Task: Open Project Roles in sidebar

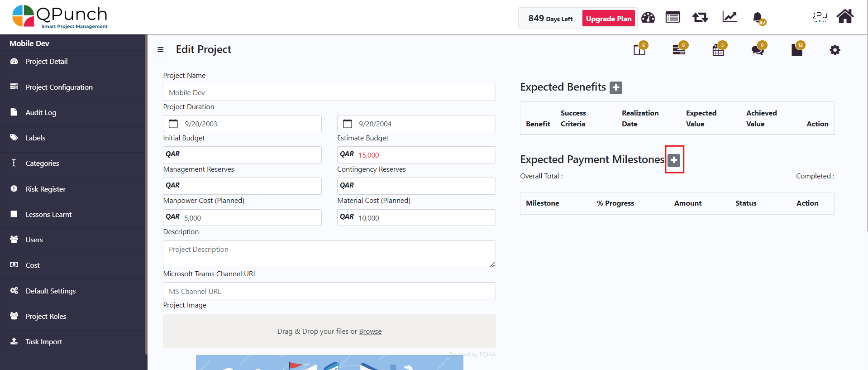Action: [x=72, y=316]
